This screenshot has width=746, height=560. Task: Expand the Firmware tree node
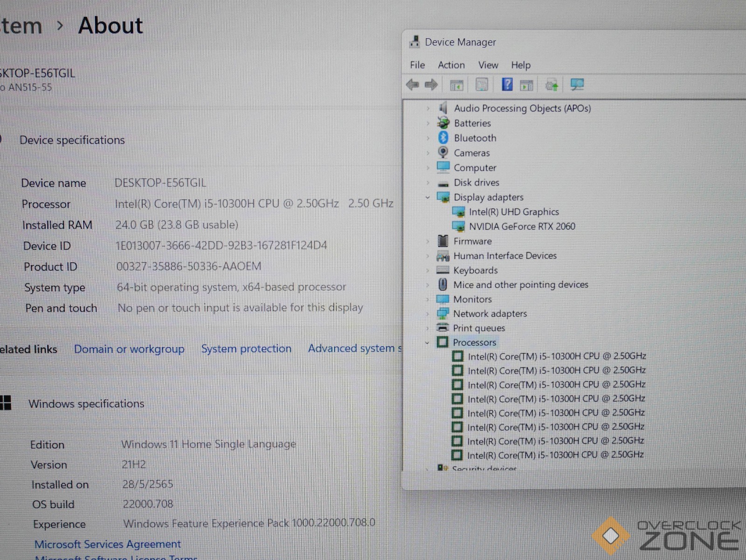click(428, 242)
